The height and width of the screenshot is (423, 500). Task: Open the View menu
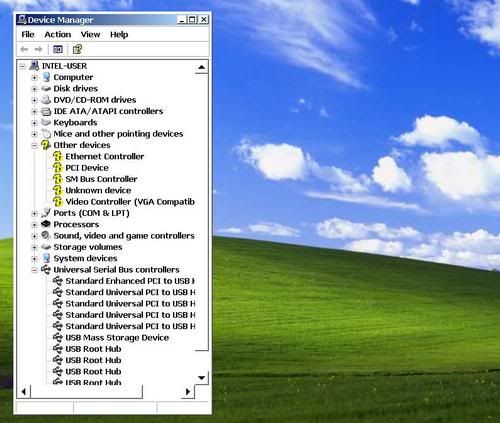pos(90,34)
